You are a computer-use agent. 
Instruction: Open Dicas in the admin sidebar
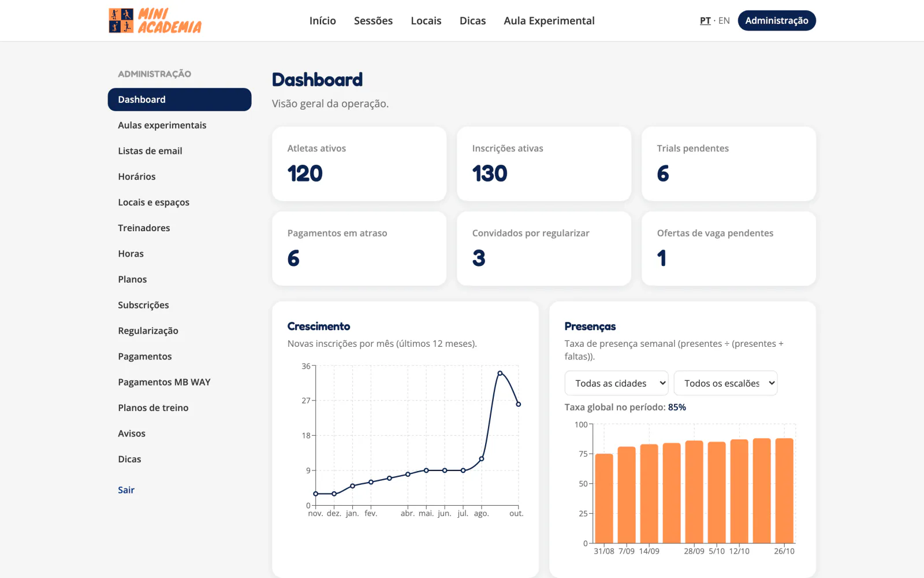180,459
